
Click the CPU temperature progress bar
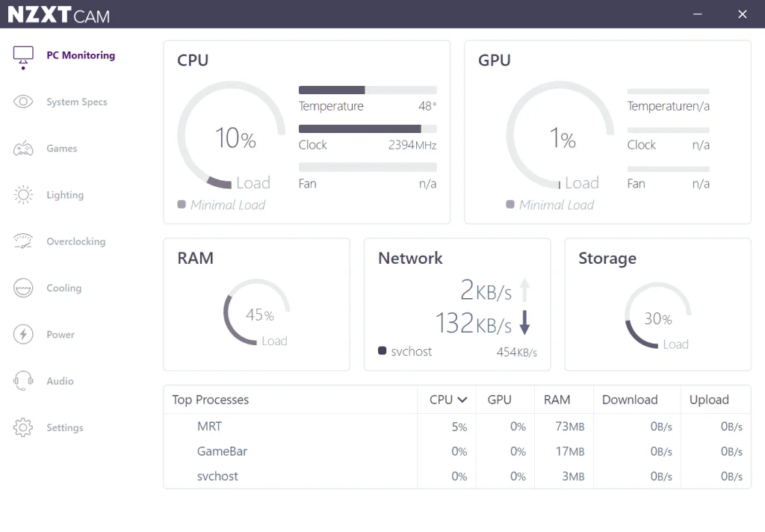tap(368, 90)
